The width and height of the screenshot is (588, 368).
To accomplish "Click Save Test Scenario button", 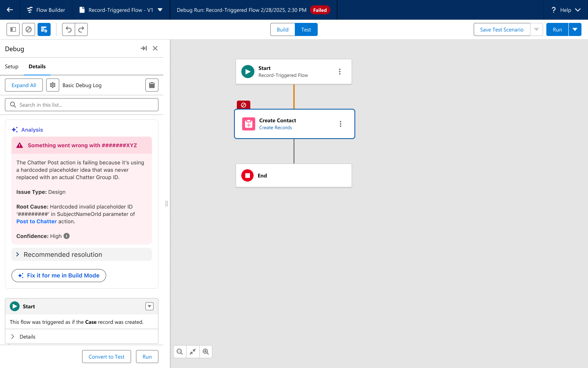I will pyautogui.click(x=502, y=29).
